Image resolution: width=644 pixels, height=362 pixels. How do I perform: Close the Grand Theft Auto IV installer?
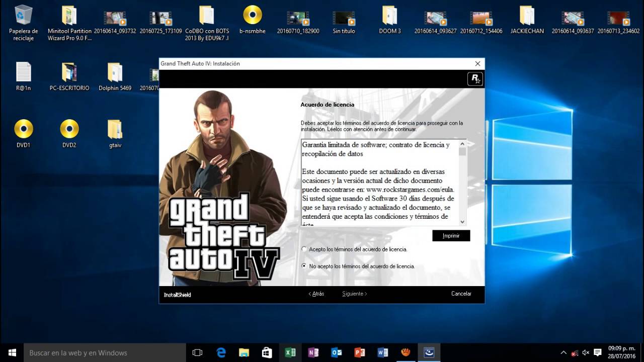tap(477, 63)
